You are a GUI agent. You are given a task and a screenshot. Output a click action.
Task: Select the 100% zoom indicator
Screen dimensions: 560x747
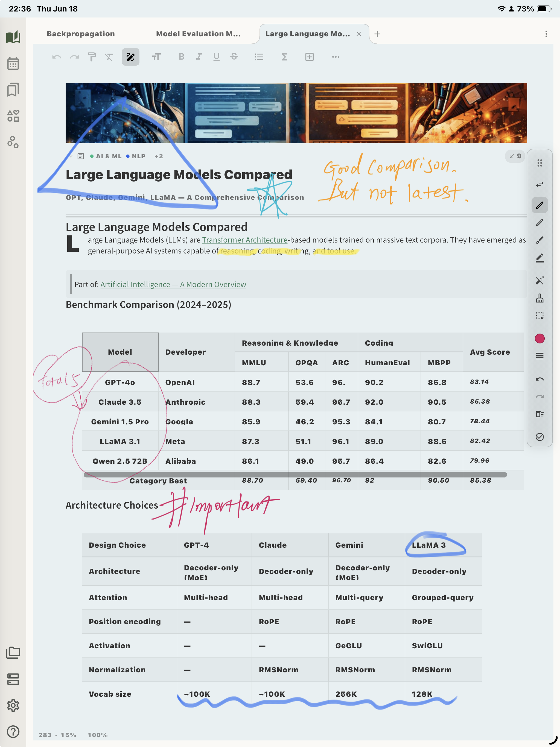tap(98, 735)
